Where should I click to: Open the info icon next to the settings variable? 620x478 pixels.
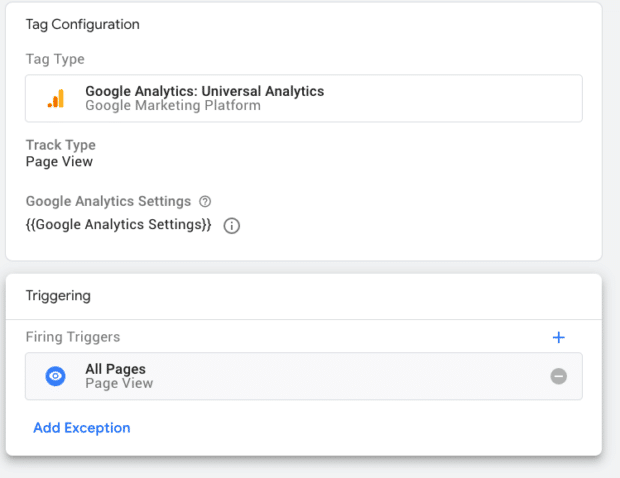pyautogui.click(x=232, y=226)
